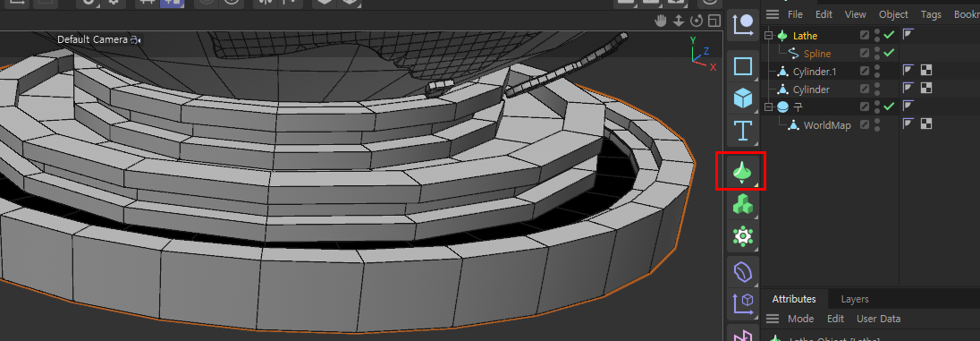Select the WorldMap object name
The height and width of the screenshot is (341, 980).
pyautogui.click(x=827, y=125)
